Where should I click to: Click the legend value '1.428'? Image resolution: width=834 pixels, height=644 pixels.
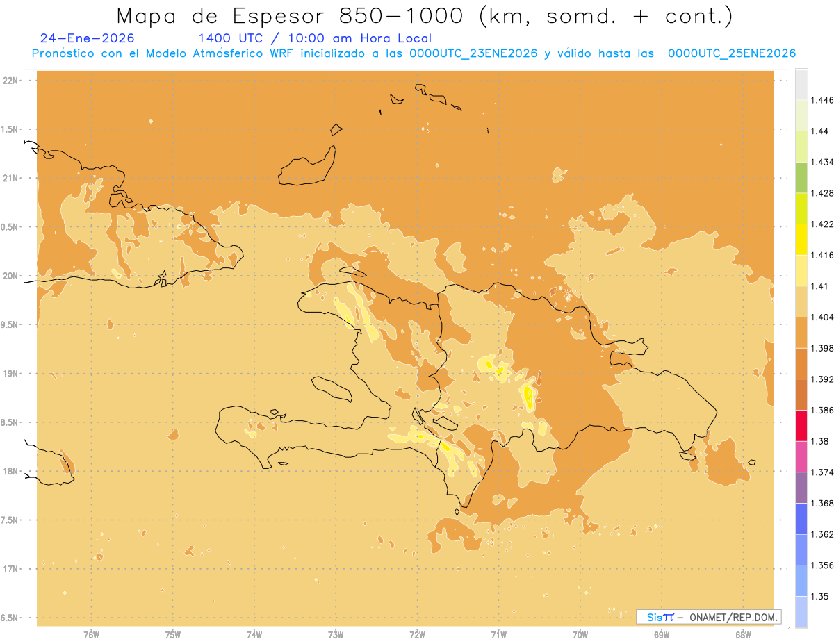point(821,193)
